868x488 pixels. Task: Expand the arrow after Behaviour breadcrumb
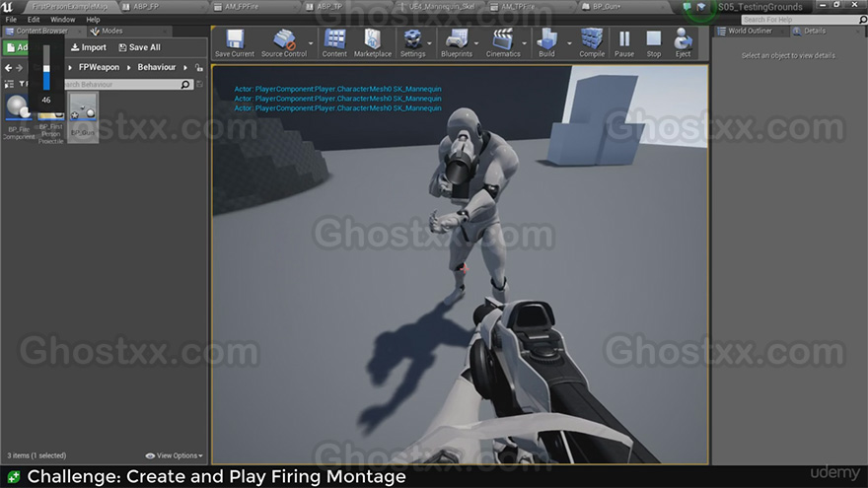tap(185, 67)
